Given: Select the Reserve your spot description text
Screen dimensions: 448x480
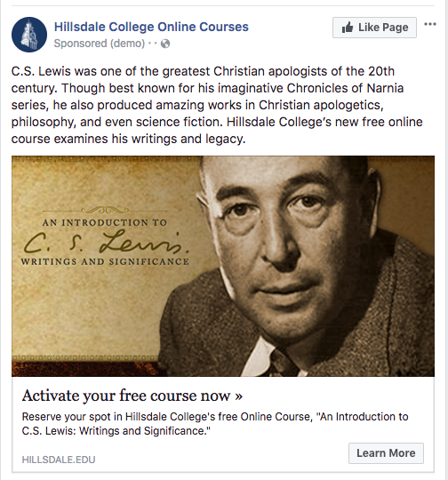Looking at the screenshot, I should coord(215,424).
